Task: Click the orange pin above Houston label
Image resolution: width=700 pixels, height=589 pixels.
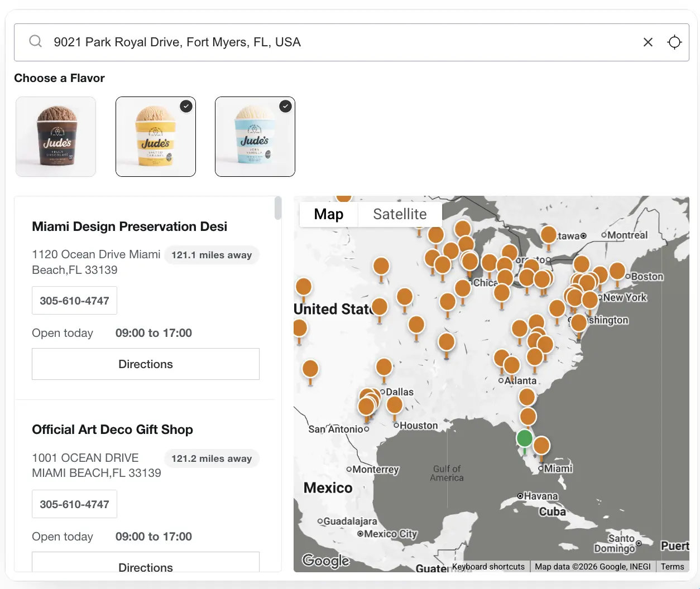Action: point(395,405)
